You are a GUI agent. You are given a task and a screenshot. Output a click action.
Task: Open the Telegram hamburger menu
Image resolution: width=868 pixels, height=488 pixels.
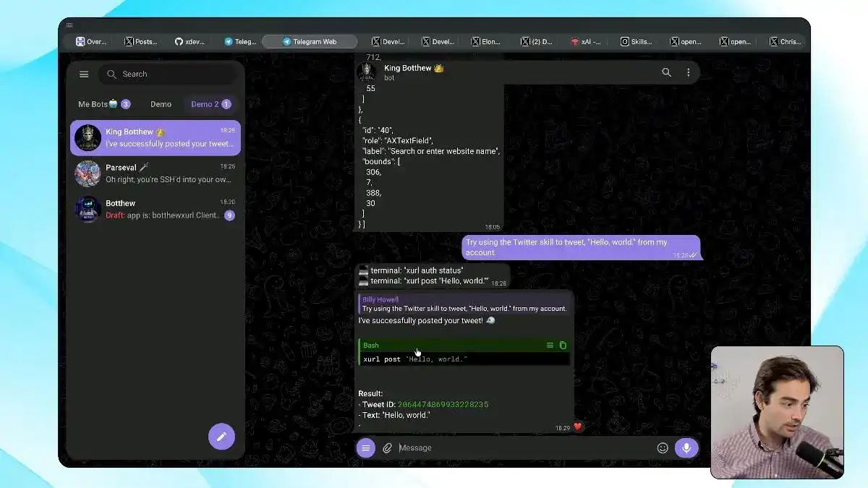84,74
